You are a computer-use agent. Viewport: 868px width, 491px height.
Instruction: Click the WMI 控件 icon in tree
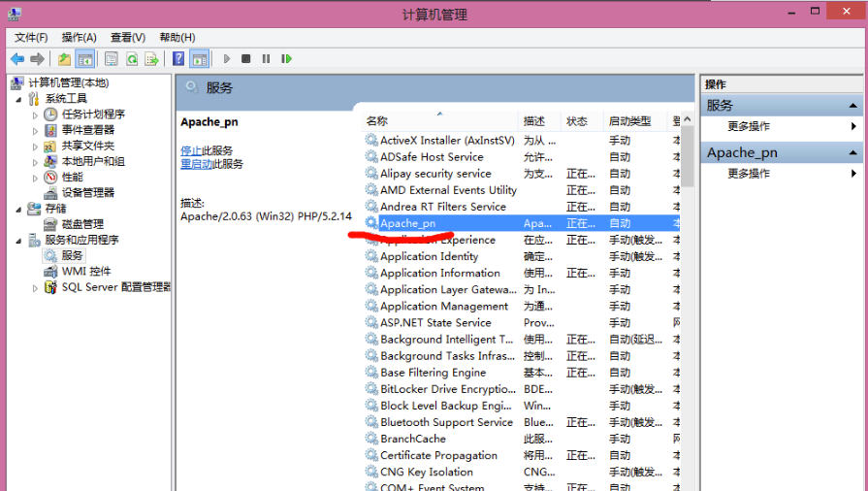[x=50, y=271]
